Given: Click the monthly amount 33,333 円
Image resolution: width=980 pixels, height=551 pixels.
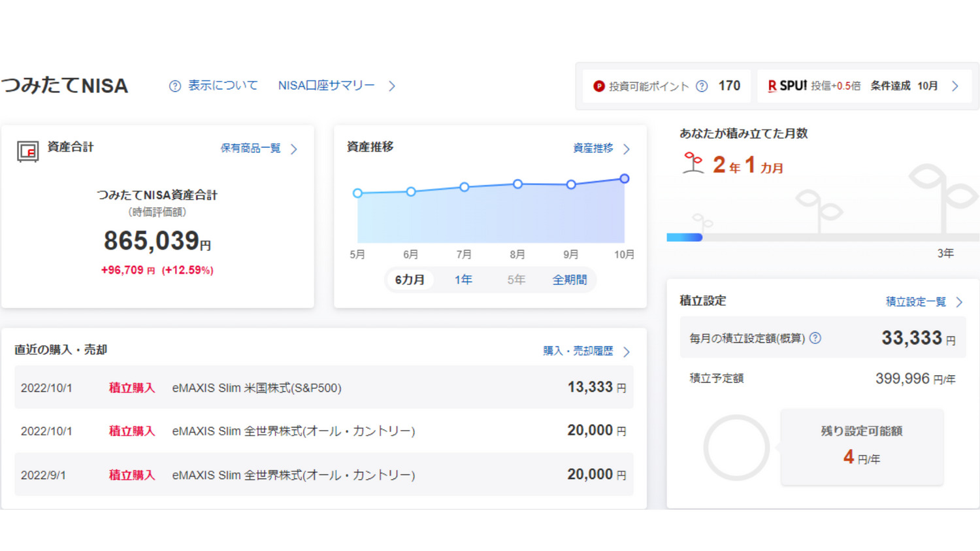Looking at the screenshot, I should coord(919,338).
